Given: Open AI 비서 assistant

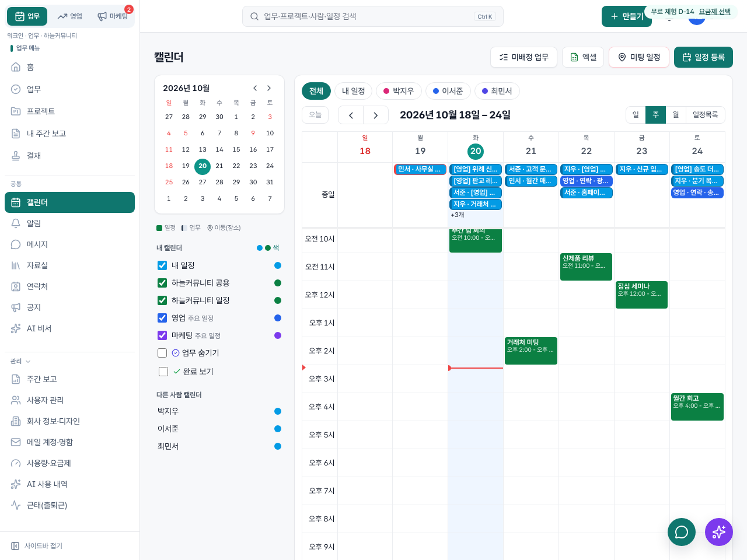Looking at the screenshot, I should 69,328.
